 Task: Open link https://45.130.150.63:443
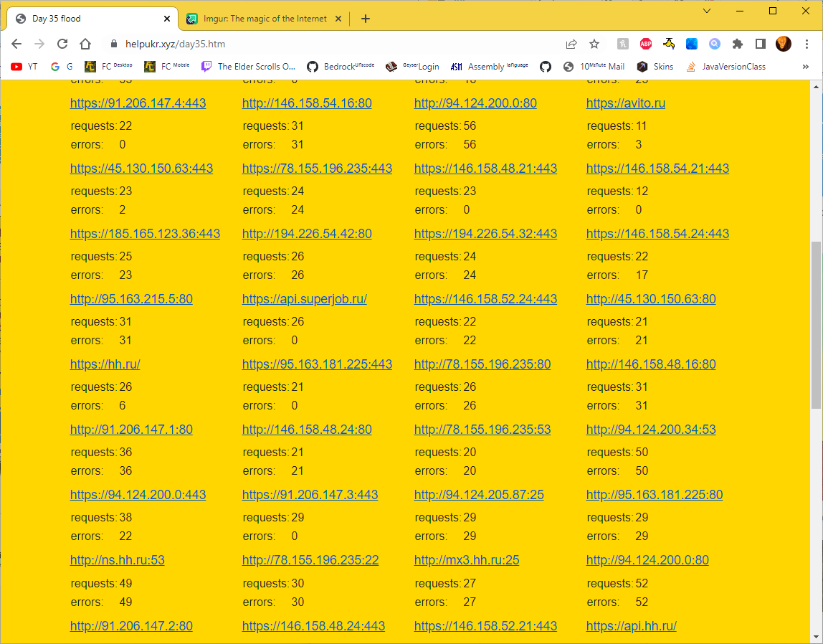click(x=141, y=169)
